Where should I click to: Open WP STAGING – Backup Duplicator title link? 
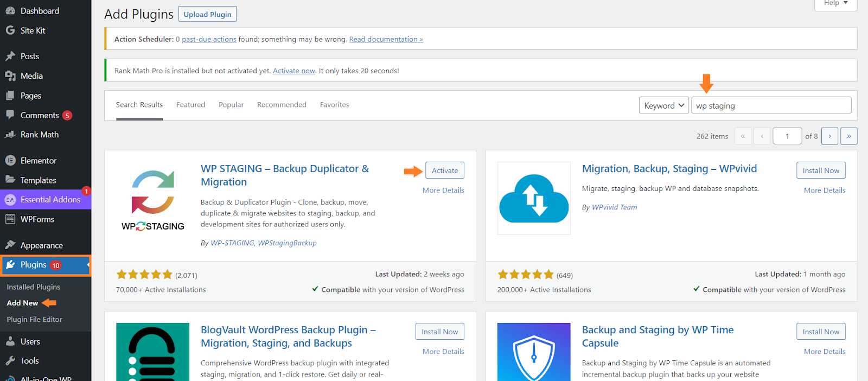point(285,175)
